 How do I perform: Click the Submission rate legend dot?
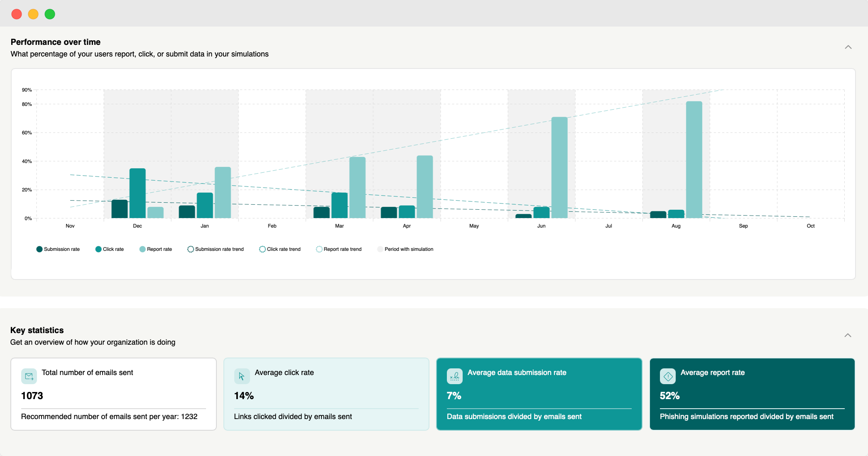click(x=39, y=249)
